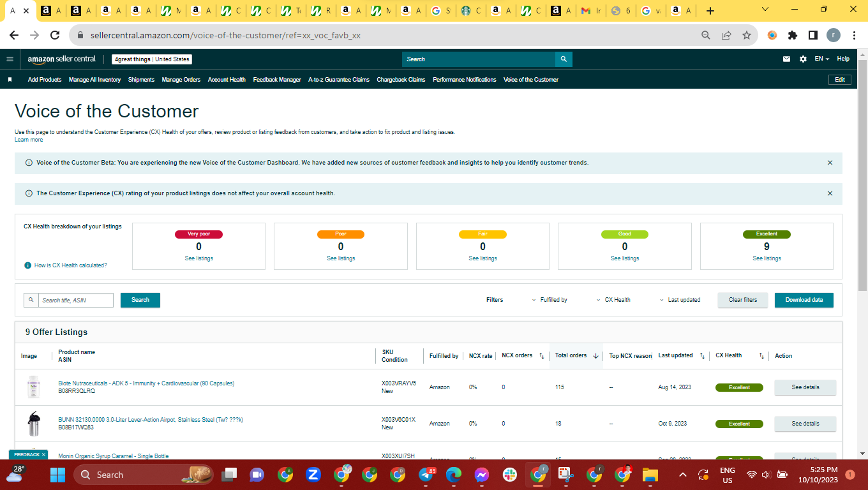Open File Explorer from the taskbar
868x490 pixels.
[x=650, y=475]
